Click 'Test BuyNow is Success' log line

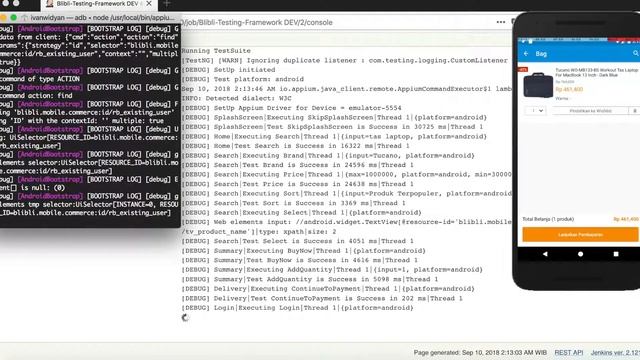click(x=299, y=260)
